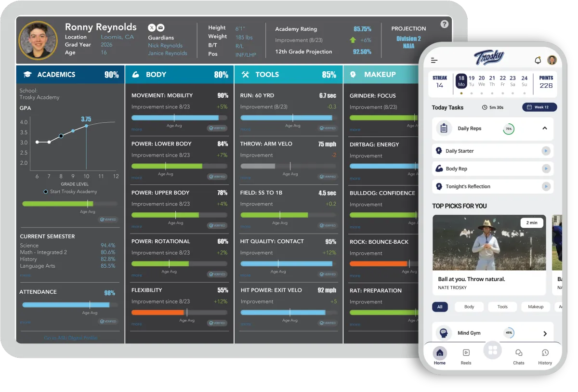
Task: Open the notifications bell in the phone app
Action: (x=538, y=60)
